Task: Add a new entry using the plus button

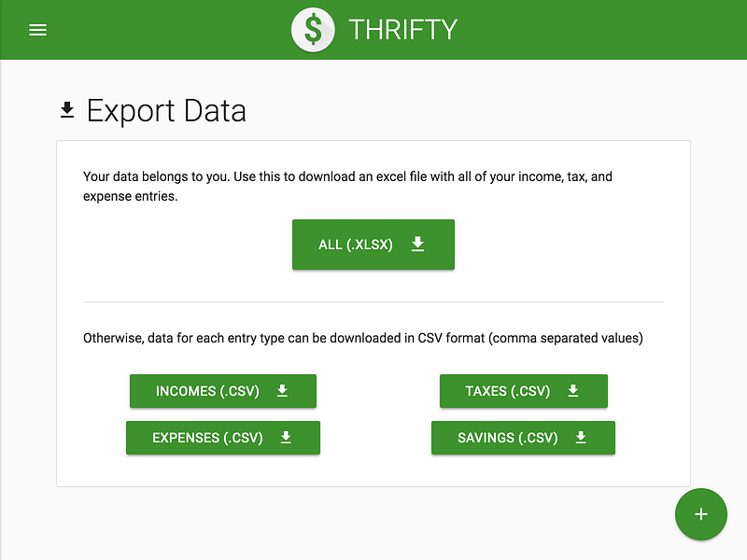Action: pos(701,514)
